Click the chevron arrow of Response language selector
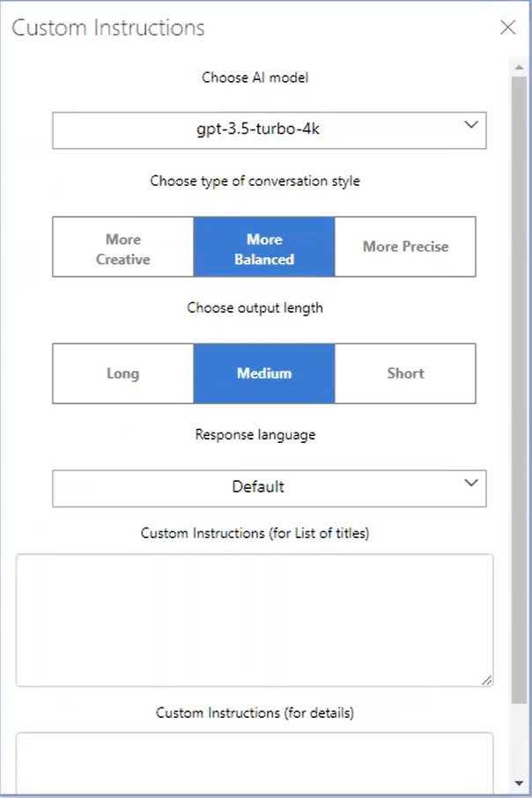Screen dimensions: 532x798 [471, 483]
